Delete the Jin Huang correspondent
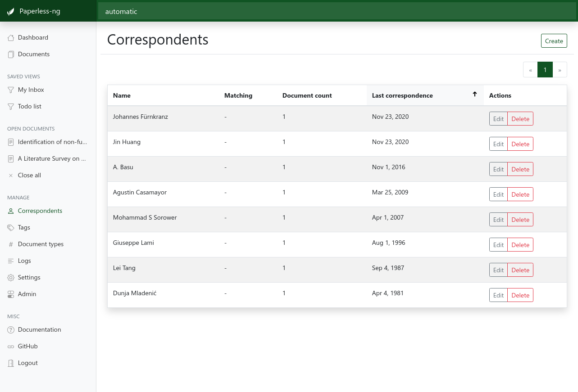 [x=520, y=144]
